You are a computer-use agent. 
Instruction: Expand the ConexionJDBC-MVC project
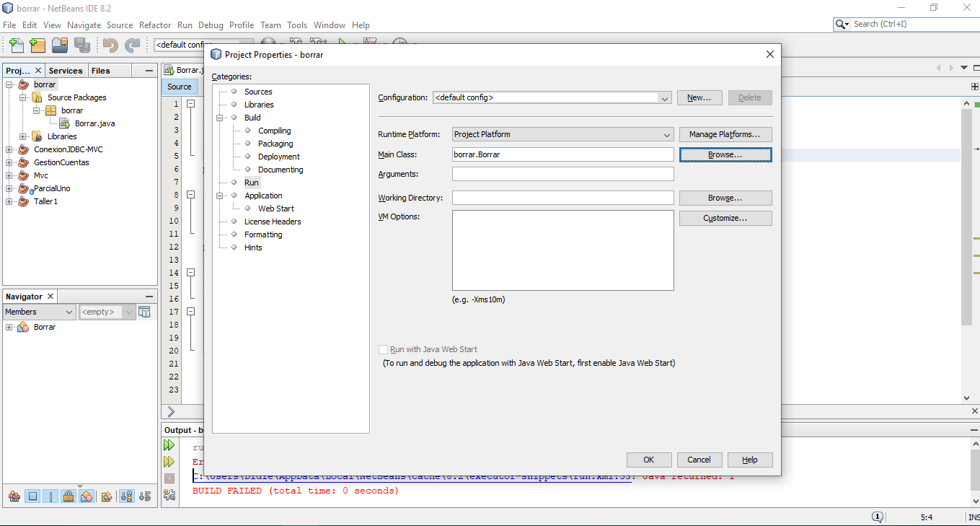(x=9, y=149)
